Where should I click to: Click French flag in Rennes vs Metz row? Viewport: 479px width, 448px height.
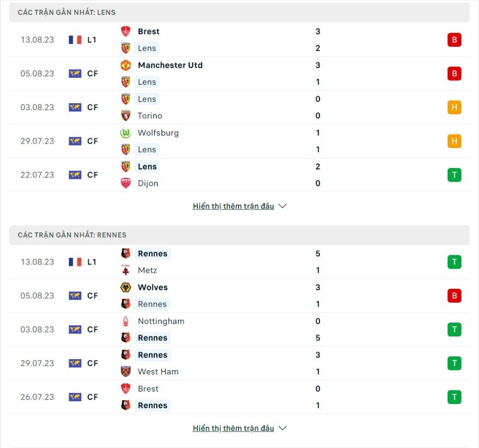coord(75,262)
